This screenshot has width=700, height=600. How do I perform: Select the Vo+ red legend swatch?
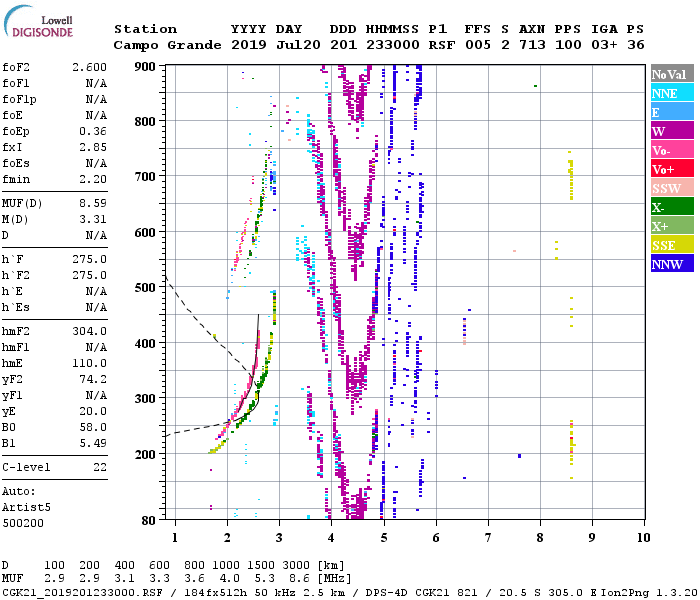pos(672,169)
